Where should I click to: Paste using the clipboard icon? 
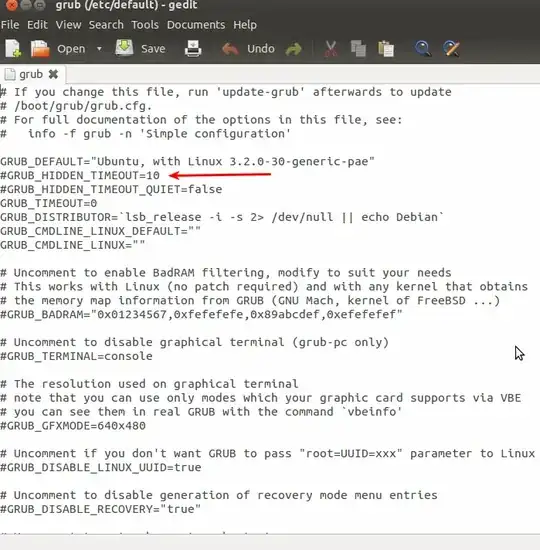point(386,48)
